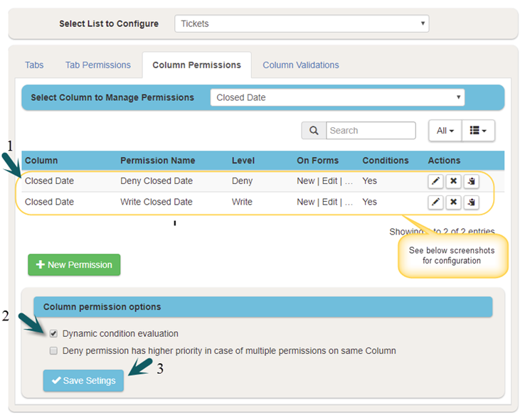
Task: Click the magnifying glass search icon
Action: [314, 131]
